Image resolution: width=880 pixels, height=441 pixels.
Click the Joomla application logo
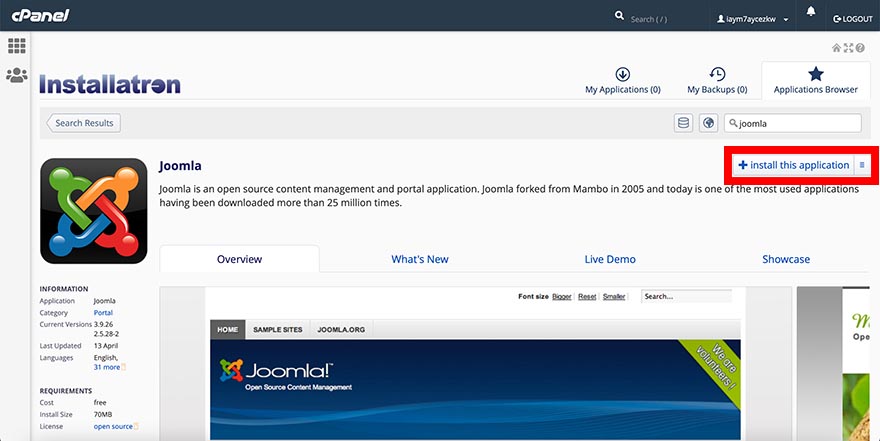click(x=94, y=211)
